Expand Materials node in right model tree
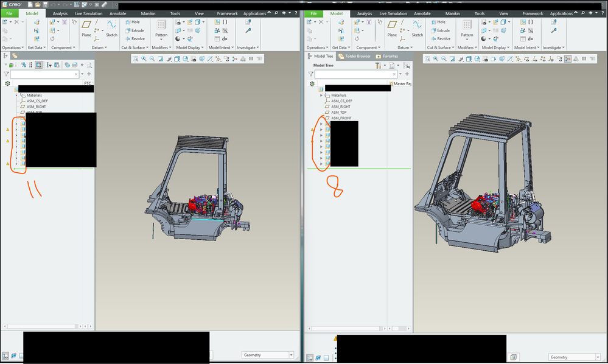This screenshot has width=608, height=364. [x=321, y=96]
